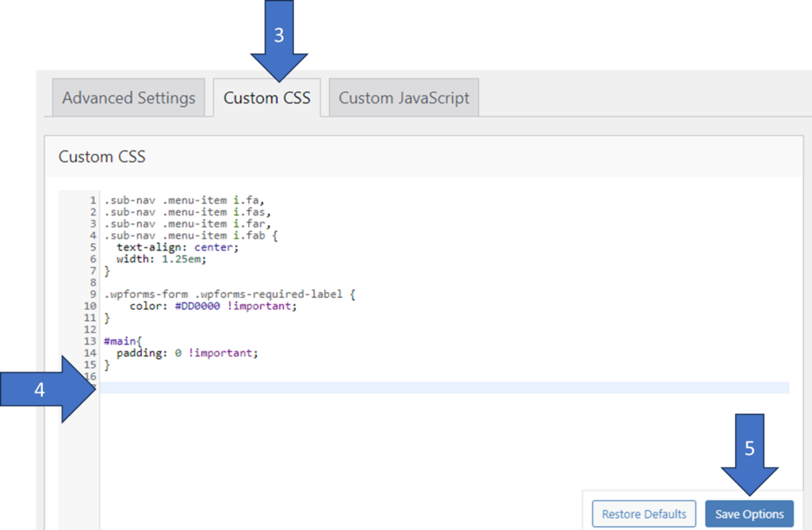
Task: Switch to the Advanced Settings tab
Action: click(128, 98)
